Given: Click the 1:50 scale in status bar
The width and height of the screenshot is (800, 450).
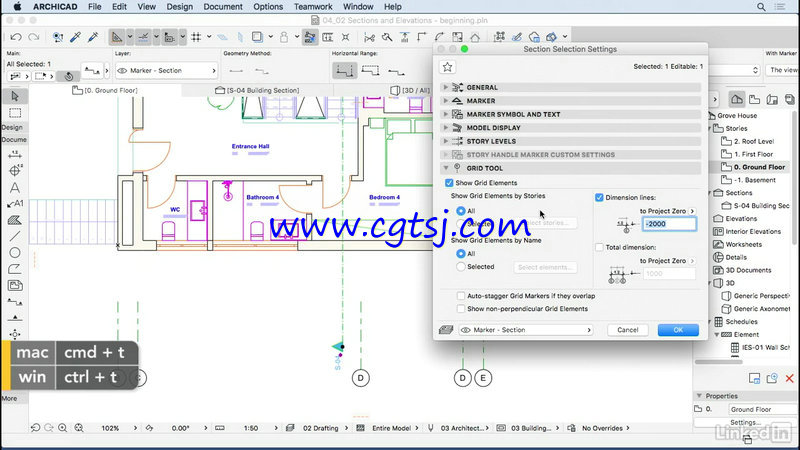Looking at the screenshot, I should tap(251, 428).
